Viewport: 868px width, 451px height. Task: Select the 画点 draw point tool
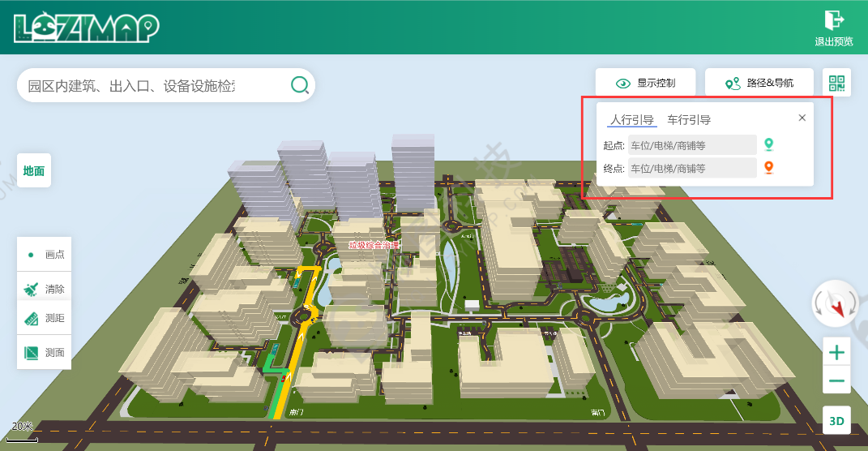[45, 255]
